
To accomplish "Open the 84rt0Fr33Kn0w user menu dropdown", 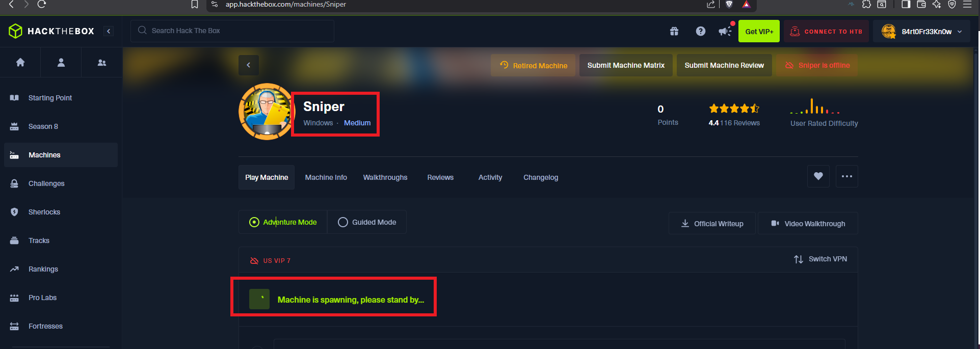I will (922, 32).
